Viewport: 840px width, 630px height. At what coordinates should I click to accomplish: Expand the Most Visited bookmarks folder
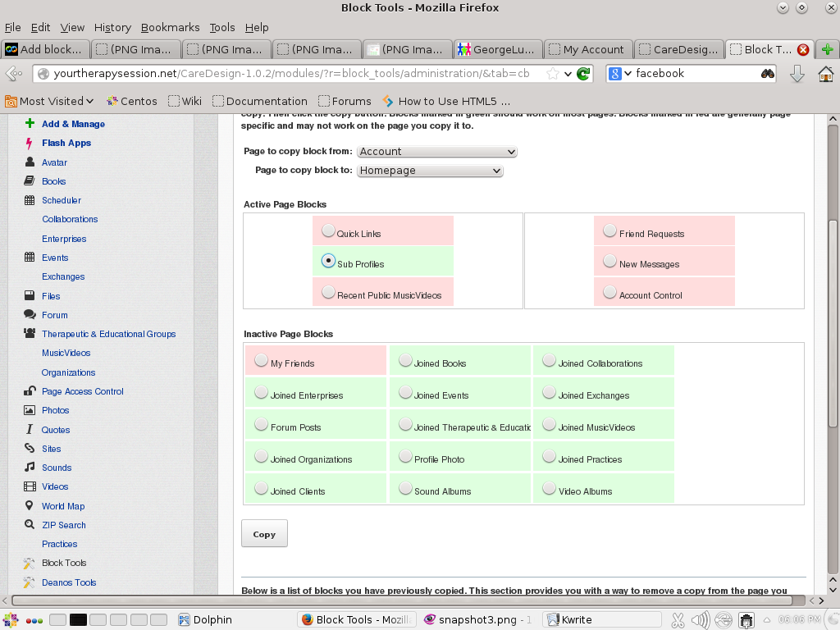pyautogui.click(x=49, y=102)
